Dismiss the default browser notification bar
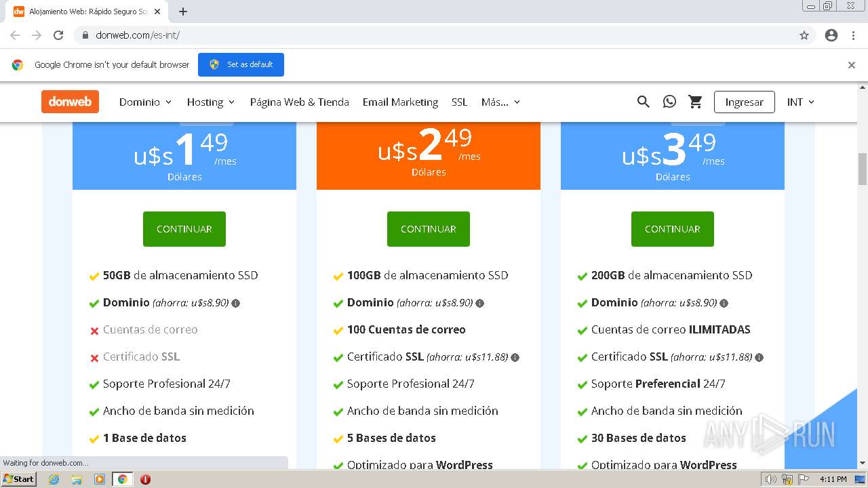This screenshot has width=868, height=488. pyautogui.click(x=852, y=65)
